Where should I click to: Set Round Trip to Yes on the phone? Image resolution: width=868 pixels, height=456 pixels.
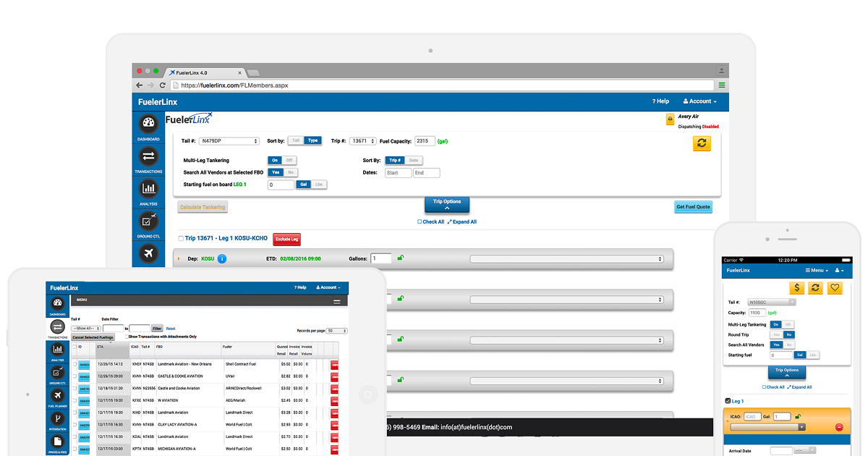(776, 334)
